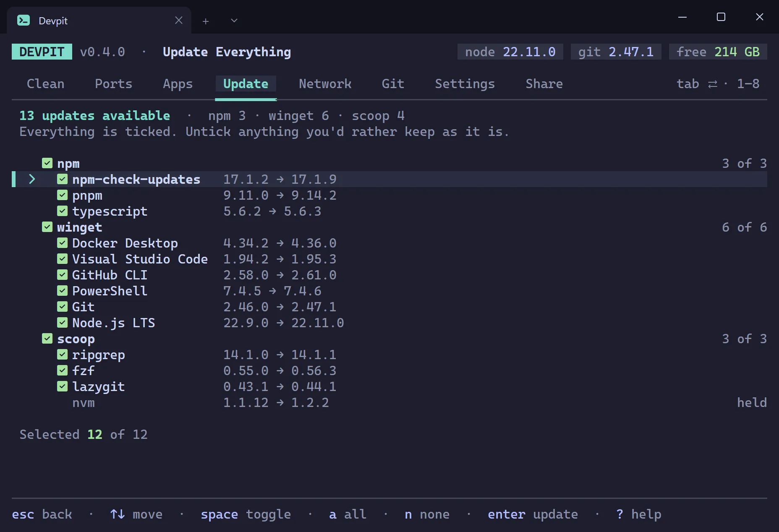779x532 pixels.
Task: Click version text '1.94.2 → 1.95.3'
Action: [280, 259]
